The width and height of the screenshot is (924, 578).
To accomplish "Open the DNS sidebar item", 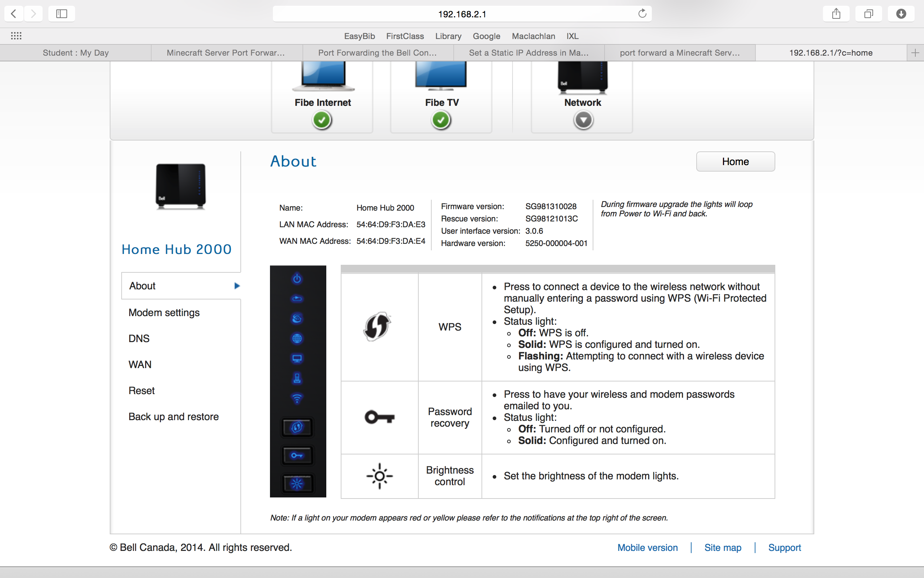I will [139, 338].
